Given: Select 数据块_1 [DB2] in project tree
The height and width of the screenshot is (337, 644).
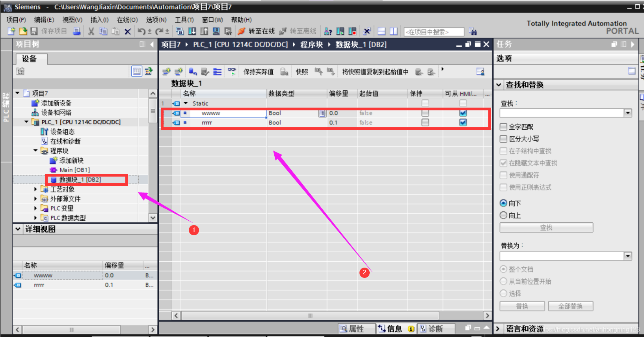Looking at the screenshot, I should (80, 180).
